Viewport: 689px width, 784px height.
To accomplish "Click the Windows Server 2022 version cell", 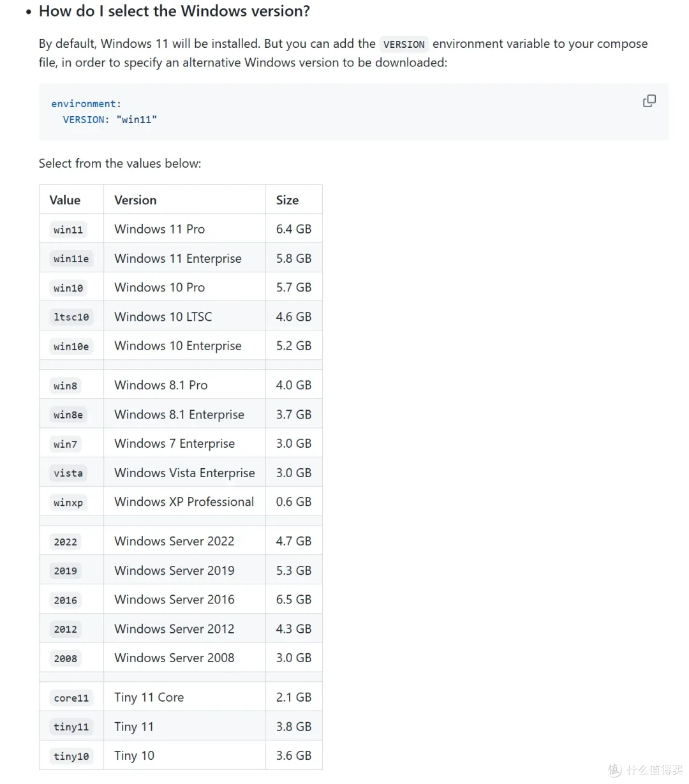I will pos(184,541).
